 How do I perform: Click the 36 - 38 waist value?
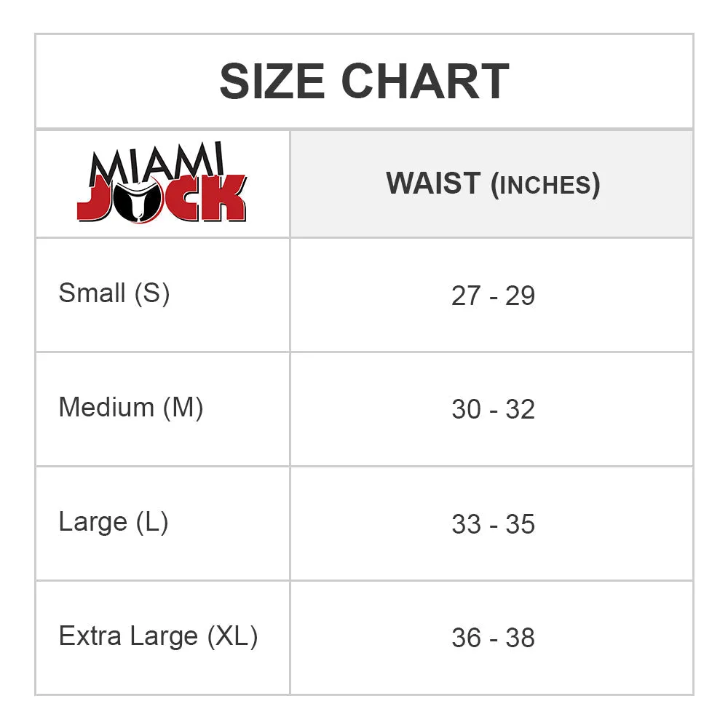click(493, 638)
